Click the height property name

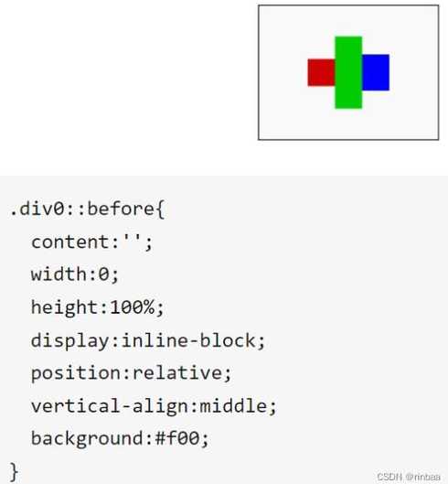pyautogui.click(x=65, y=307)
